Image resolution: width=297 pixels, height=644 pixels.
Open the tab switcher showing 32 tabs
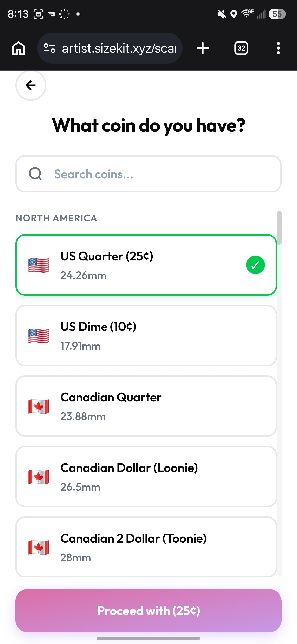pyautogui.click(x=241, y=48)
